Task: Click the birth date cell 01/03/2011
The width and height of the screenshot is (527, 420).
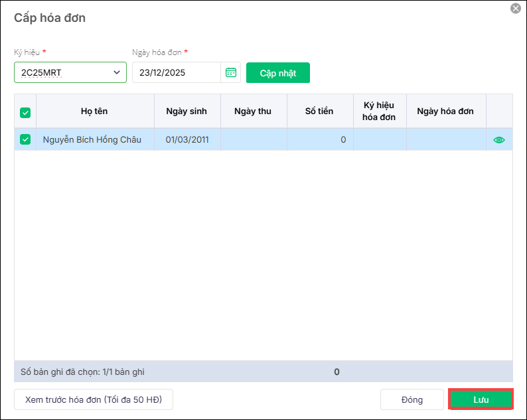Action: [187, 140]
